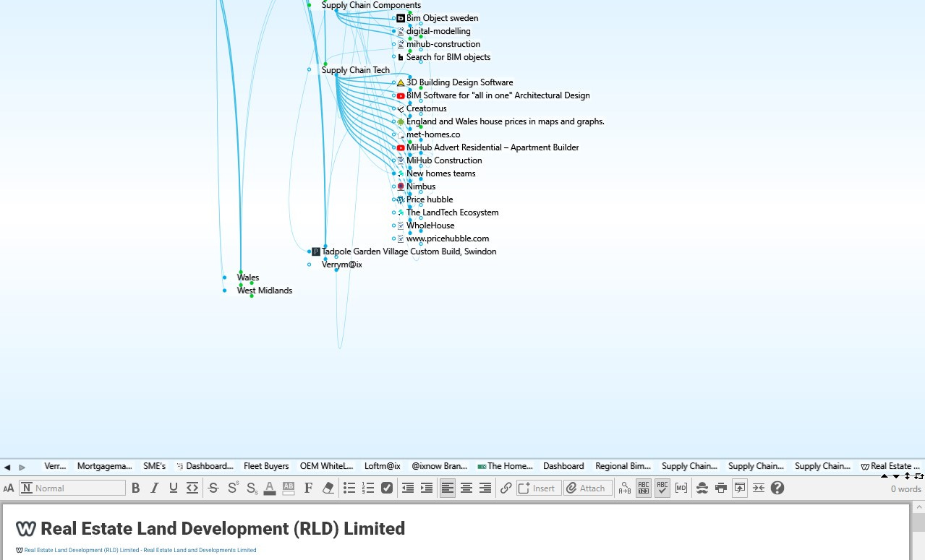Toggle strikethrough text formatting

[213, 488]
